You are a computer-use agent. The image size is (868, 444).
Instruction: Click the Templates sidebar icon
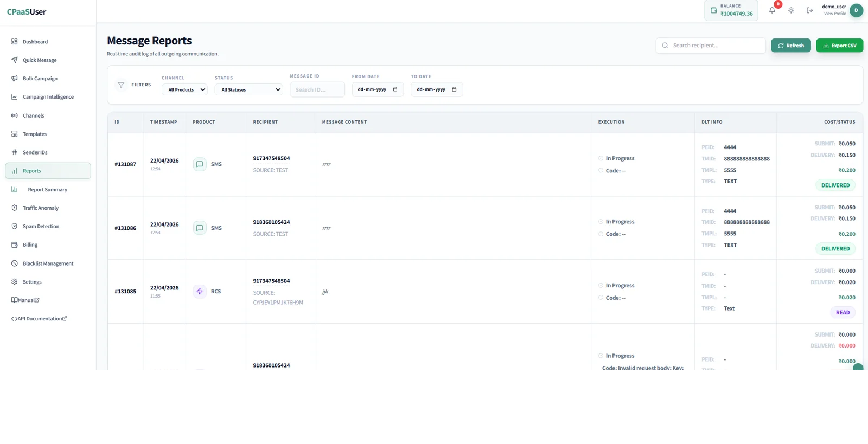(15, 134)
